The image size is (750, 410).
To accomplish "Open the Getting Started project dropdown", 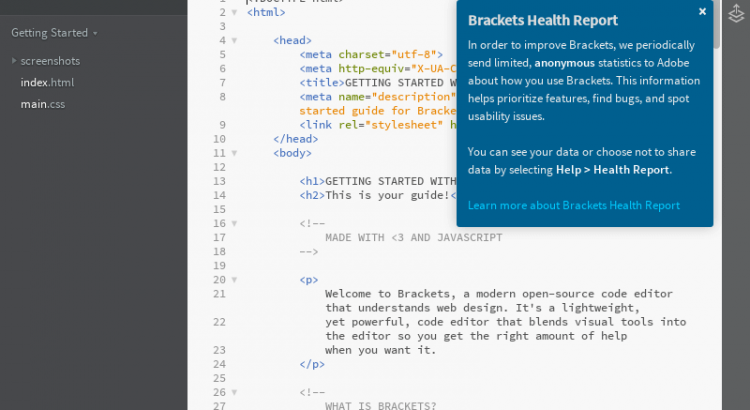I will click(x=55, y=32).
